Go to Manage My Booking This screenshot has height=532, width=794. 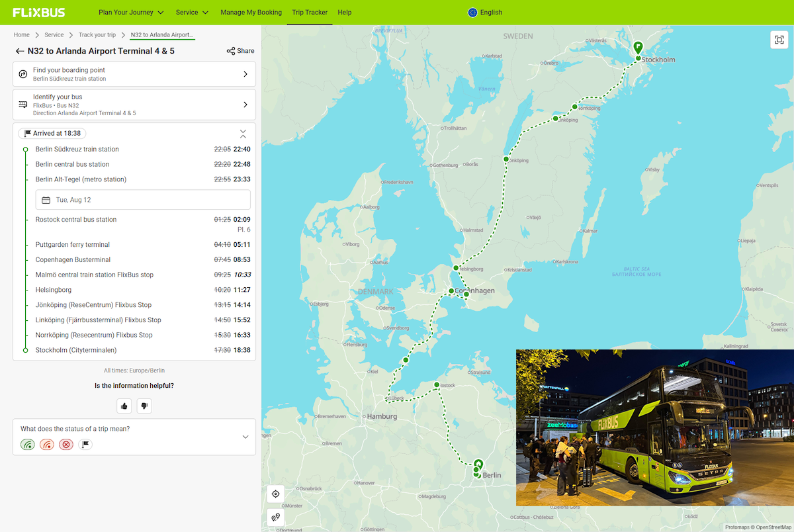(251, 12)
